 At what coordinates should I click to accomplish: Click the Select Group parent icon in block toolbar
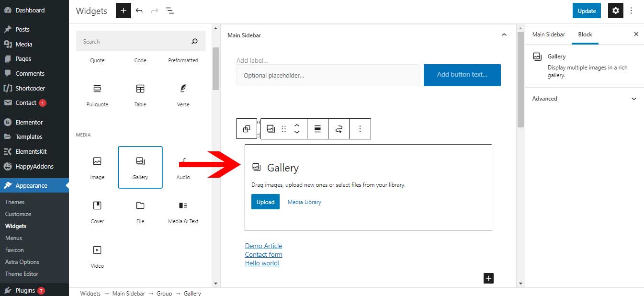point(247,129)
